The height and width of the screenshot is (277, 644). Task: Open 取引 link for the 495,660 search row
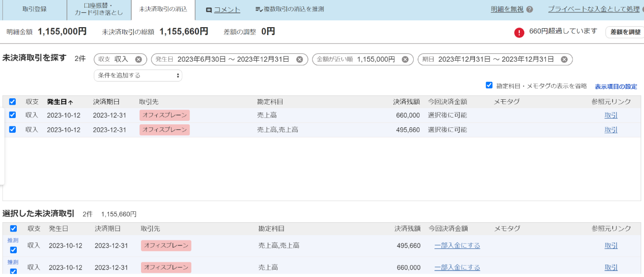coord(611,130)
